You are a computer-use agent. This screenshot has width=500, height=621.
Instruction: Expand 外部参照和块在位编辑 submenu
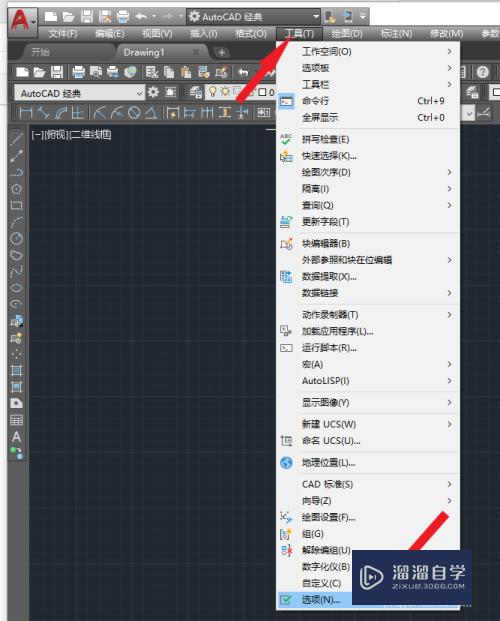368,260
